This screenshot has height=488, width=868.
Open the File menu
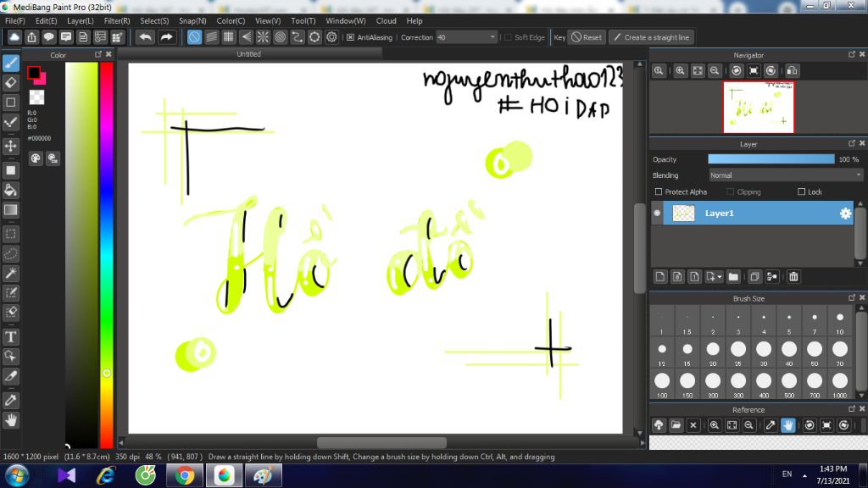click(15, 20)
